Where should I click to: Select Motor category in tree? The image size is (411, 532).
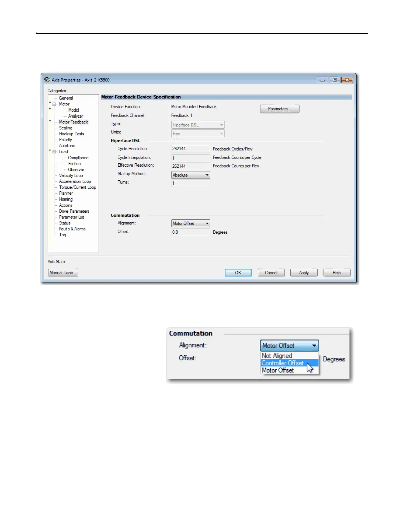pyautogui.click(x=64, y=104)
